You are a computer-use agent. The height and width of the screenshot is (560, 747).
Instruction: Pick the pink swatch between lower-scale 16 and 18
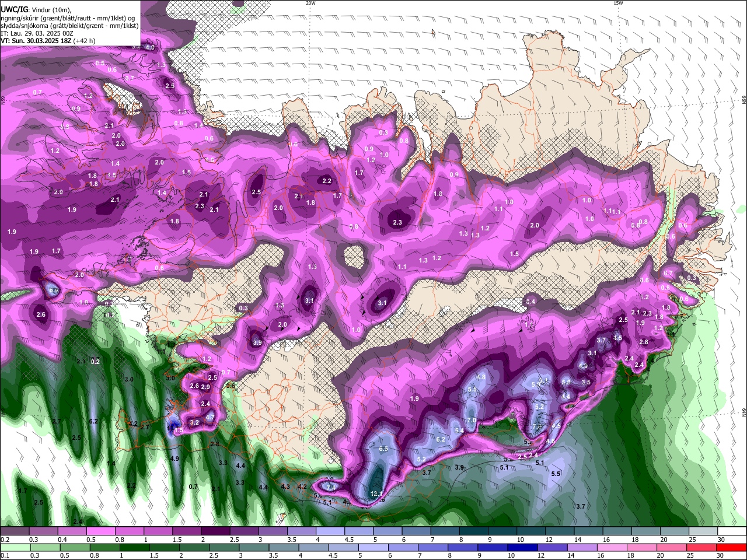pyautogui.click(x=613, y=547)
